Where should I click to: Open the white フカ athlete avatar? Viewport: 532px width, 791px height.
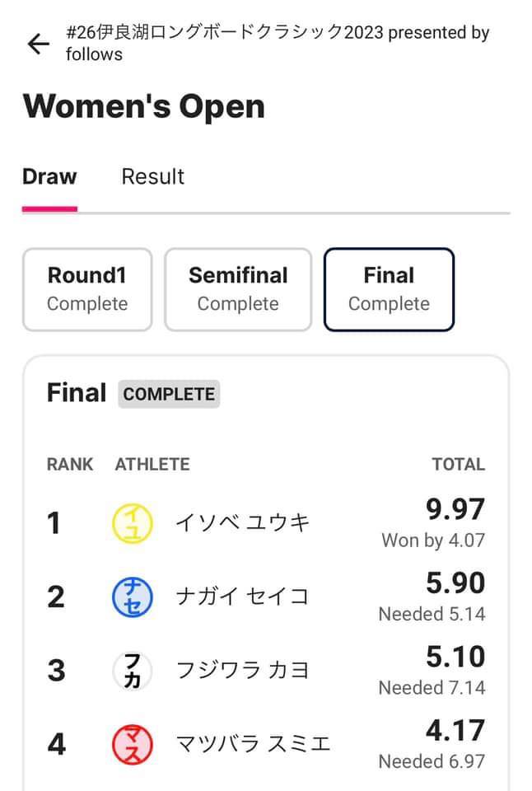pyautogui.click(x=132, y=671)
